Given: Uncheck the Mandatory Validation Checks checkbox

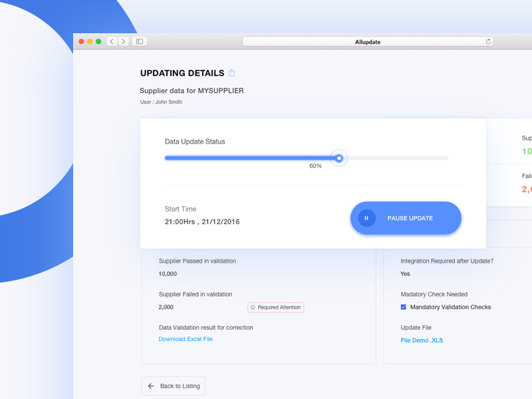Looking at the screenshot, I should tap(402, 307).
